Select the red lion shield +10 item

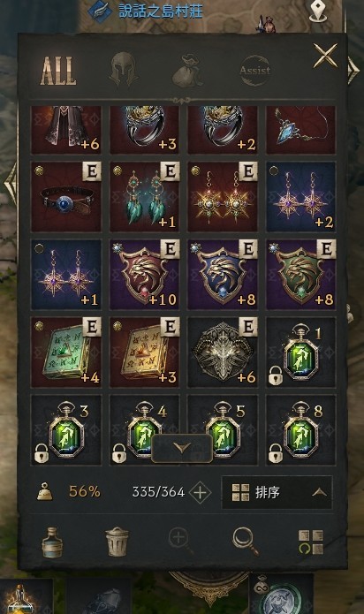click(x=144, y=275)
